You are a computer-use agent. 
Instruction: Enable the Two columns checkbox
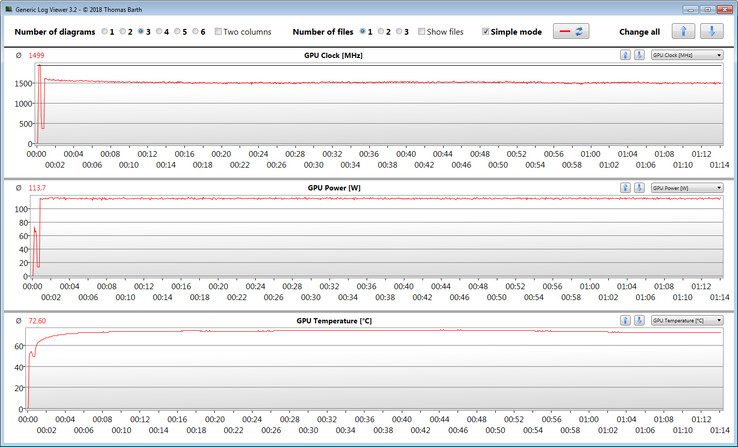coord(219,32)
